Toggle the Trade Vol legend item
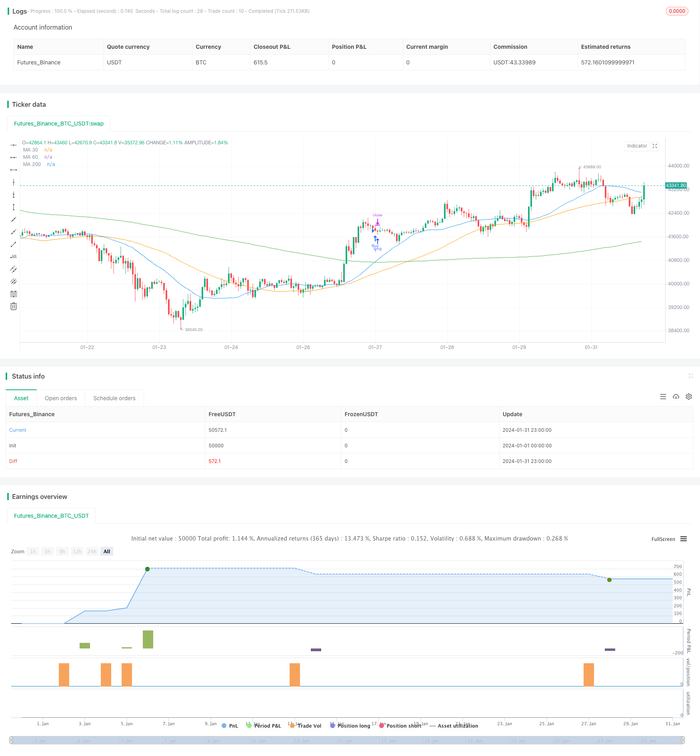Viewport: 700px width, 756px height. click(306, 726)
